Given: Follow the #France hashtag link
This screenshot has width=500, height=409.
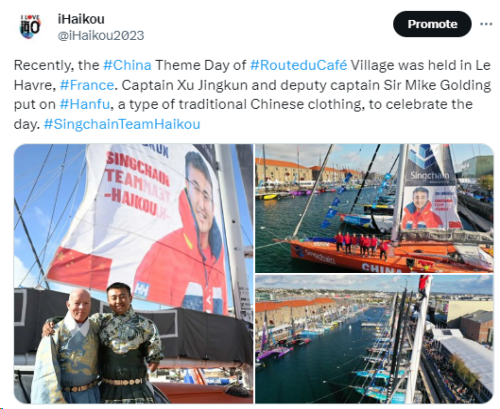Looking at the screenshot, I should coord(87,85).
